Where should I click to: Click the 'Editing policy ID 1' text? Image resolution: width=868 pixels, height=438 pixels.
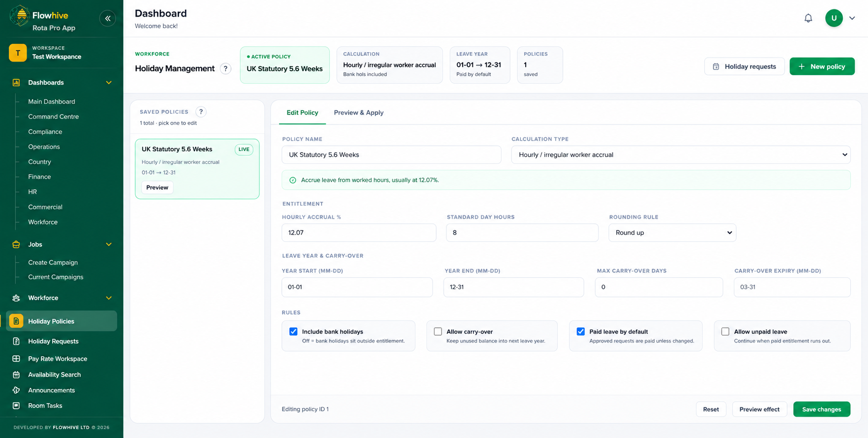(x=305, y=409)
